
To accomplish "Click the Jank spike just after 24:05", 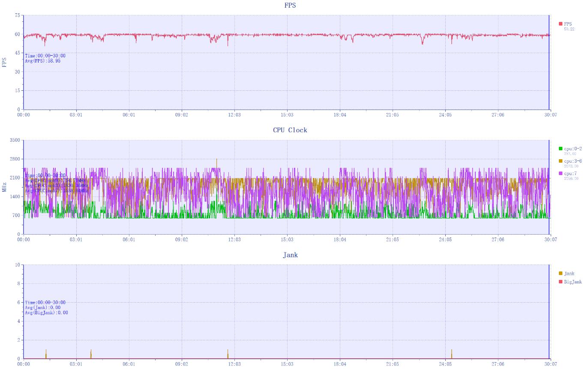I will click(452, 354).
